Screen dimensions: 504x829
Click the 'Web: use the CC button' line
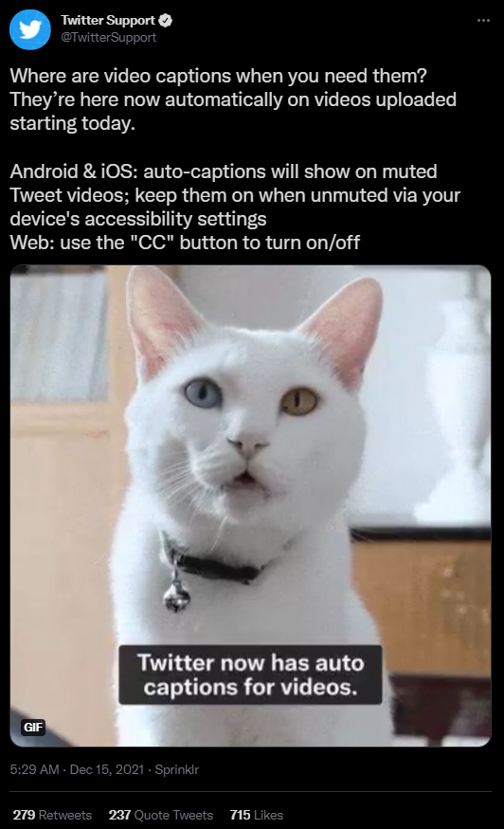(x=185, y=243)
